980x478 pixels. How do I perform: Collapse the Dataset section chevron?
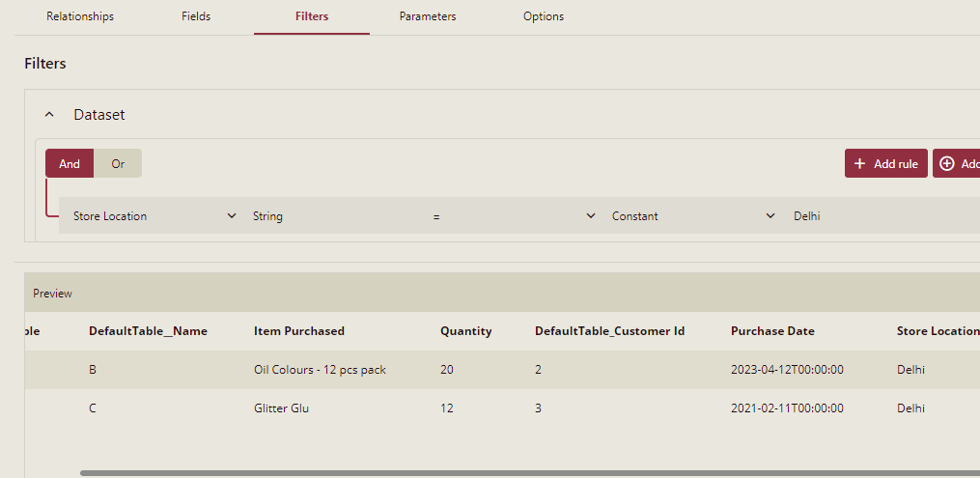pyautogui.click(x=49, y=114)
